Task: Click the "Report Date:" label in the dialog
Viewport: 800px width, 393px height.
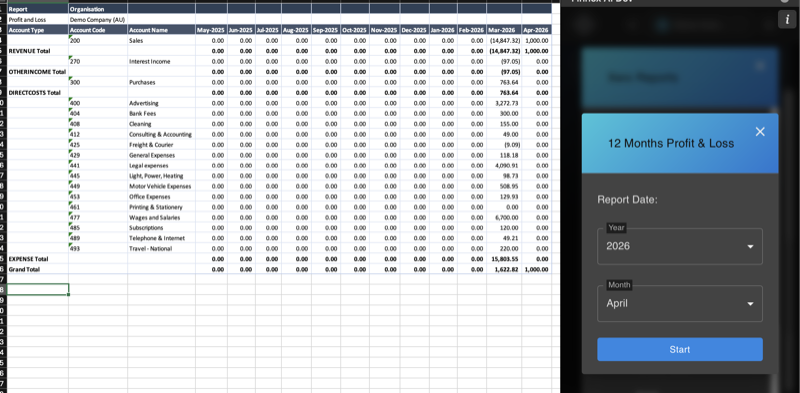Action: point(627,200)
